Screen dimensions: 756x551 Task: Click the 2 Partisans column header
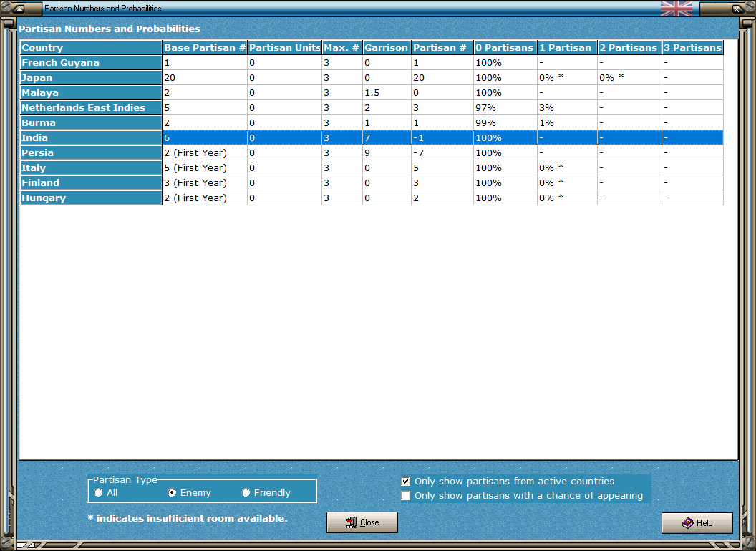630,47
